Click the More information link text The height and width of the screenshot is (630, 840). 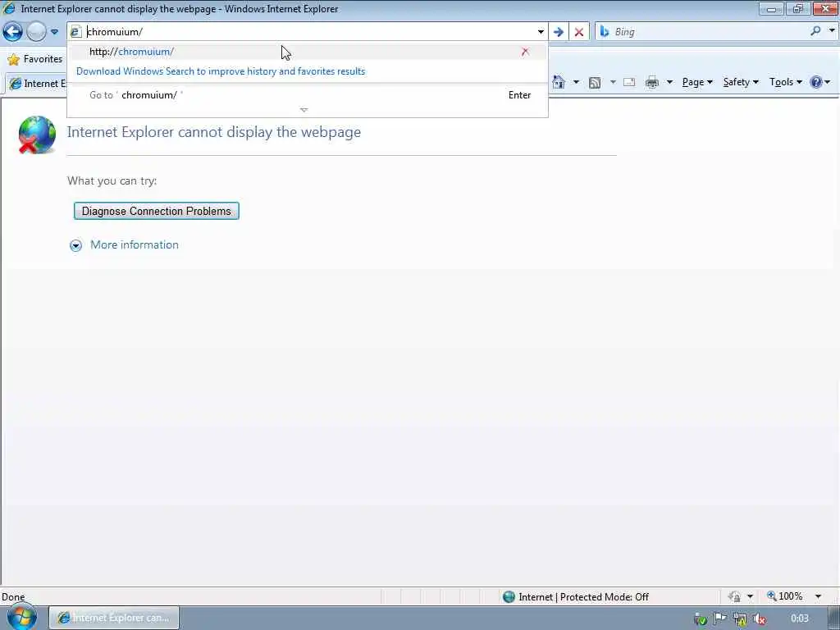point(135,244)
